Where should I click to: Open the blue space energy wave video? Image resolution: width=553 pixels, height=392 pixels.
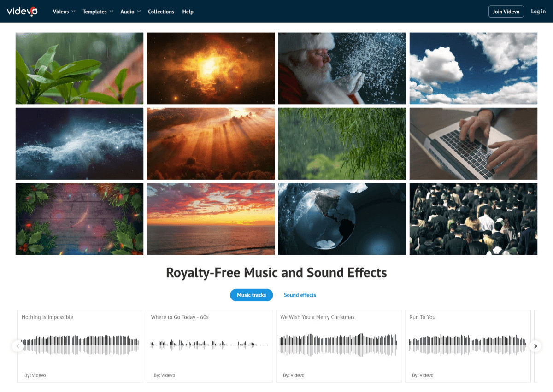pos(79,144)
